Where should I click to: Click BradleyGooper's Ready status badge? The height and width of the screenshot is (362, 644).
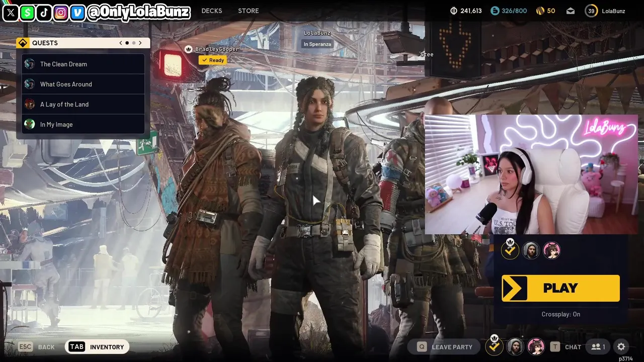coord(212,60)
